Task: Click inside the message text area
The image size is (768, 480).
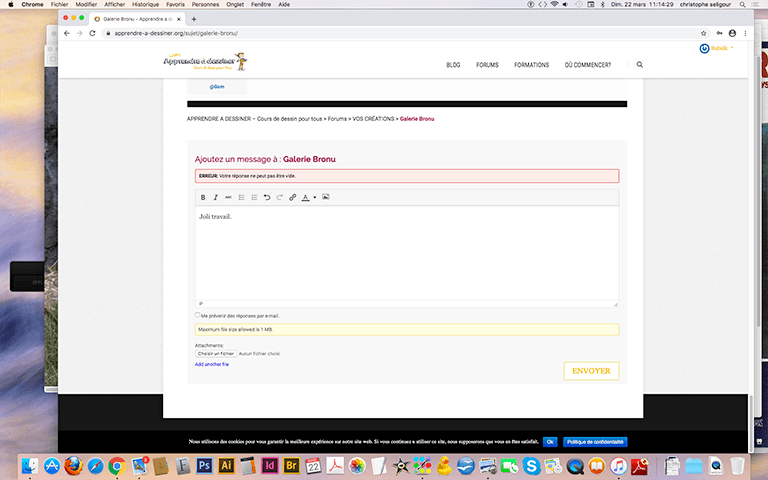Action: pos(407,253)
